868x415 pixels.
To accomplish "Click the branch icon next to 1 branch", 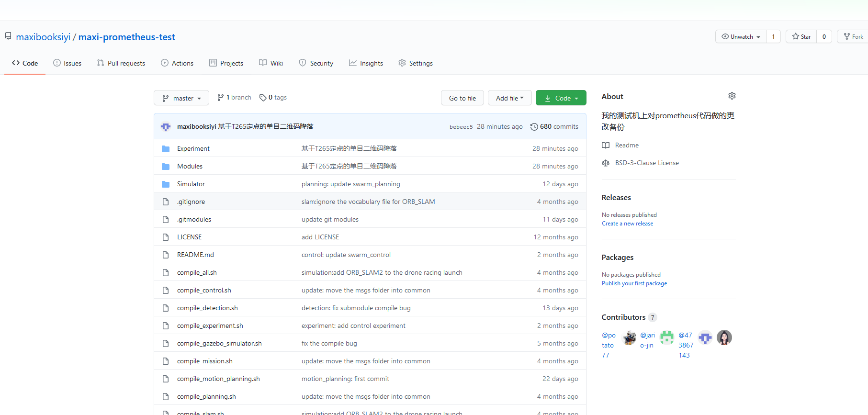I will tap(220, 98).
